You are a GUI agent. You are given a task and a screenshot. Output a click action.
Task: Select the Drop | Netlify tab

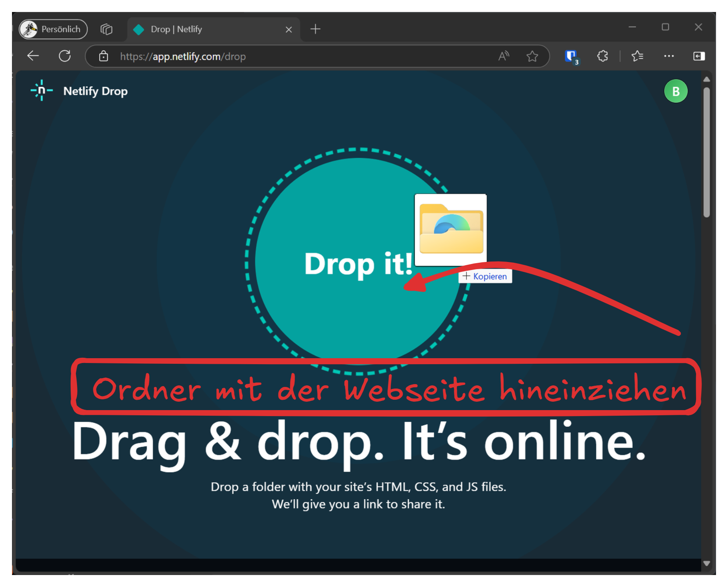[x=214, y=29]
